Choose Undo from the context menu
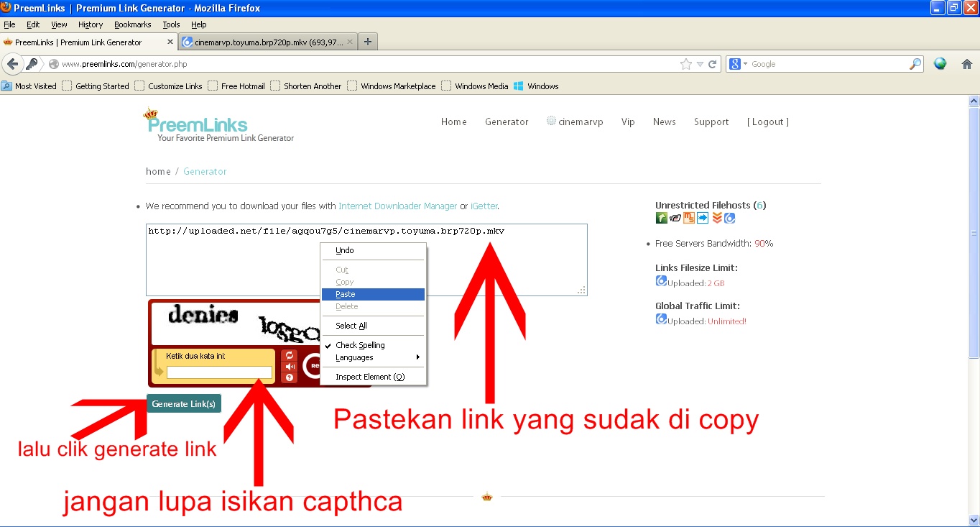The image size is (980, 527). pos(373,250)
